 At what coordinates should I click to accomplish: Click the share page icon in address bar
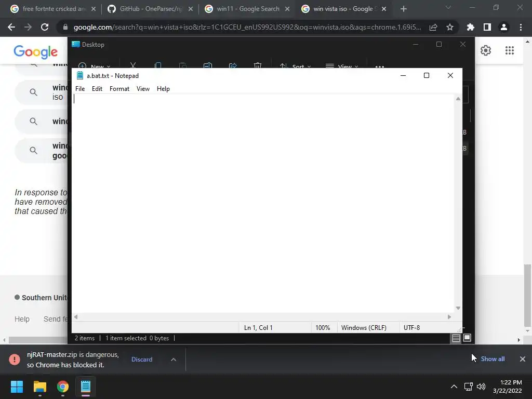433,27
